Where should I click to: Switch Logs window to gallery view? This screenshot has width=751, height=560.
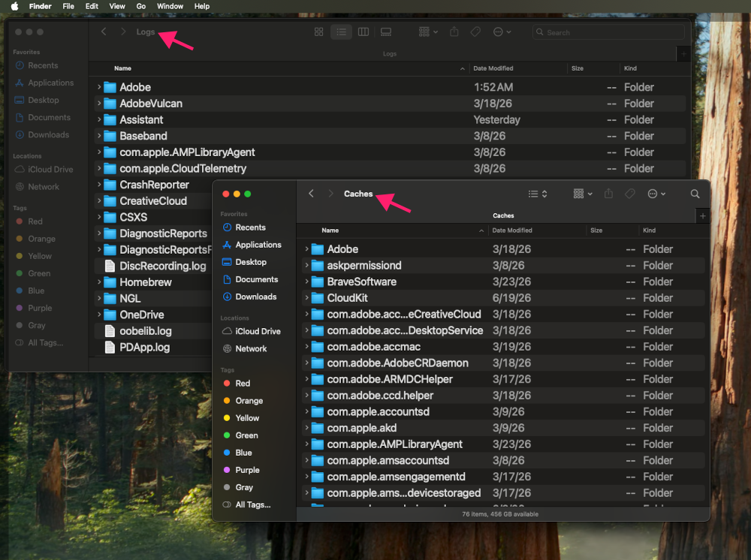[x=386, y=32]
